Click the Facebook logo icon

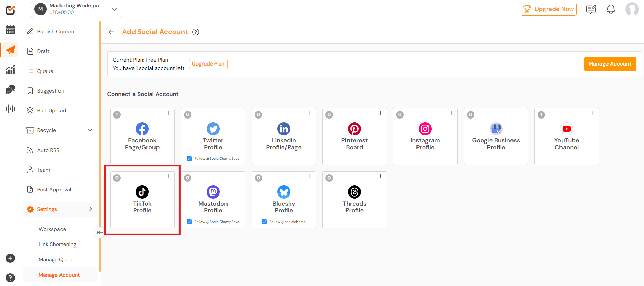pyautogui.click(x=142, y=129)
